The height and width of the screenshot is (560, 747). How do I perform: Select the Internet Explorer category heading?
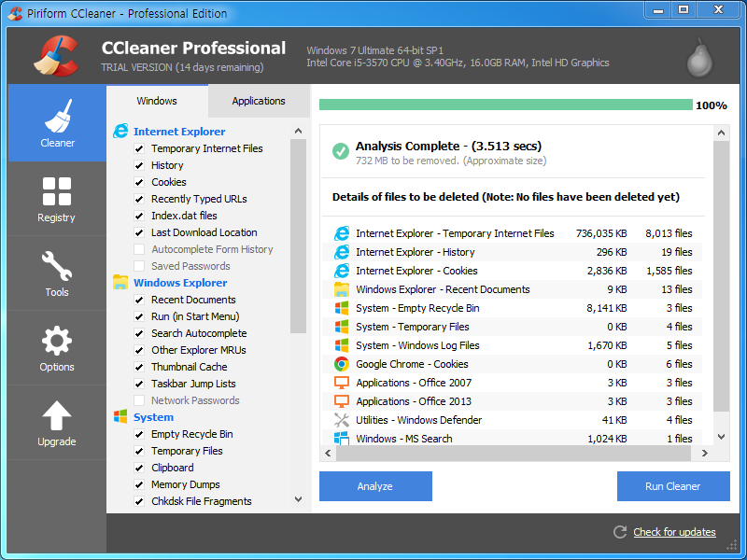tap(179, 132)
